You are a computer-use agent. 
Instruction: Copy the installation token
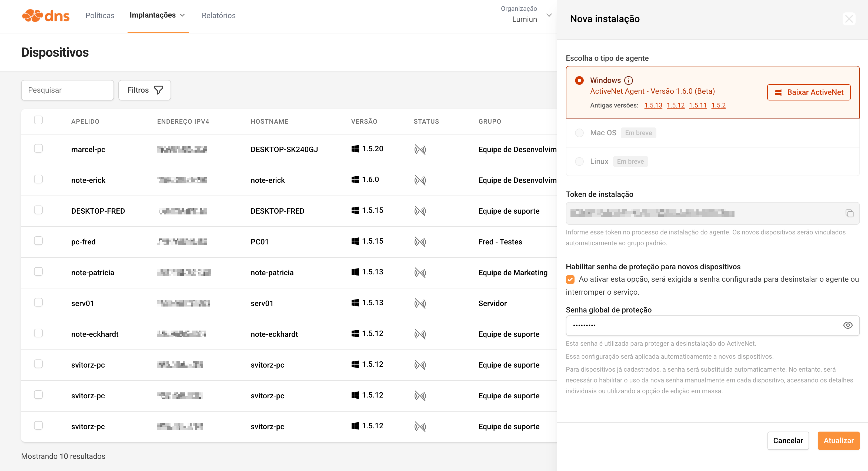(x=849, y=213)
